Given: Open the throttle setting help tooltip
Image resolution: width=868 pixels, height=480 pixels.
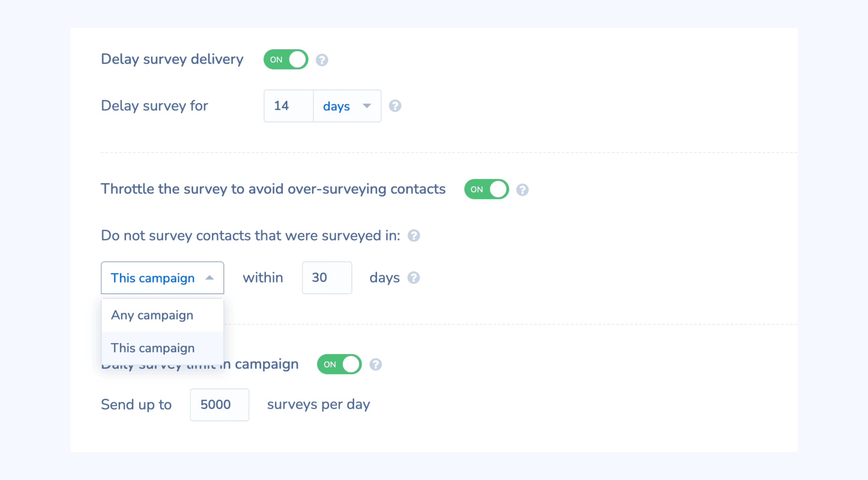Looking at the screenshot, I should [x=522, y=189].
